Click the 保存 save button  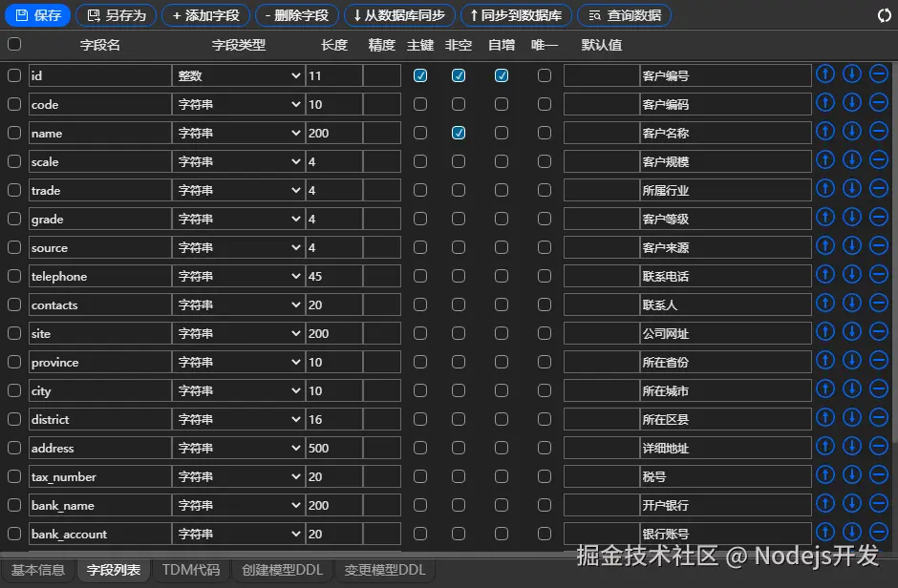(x=37, y=14)
